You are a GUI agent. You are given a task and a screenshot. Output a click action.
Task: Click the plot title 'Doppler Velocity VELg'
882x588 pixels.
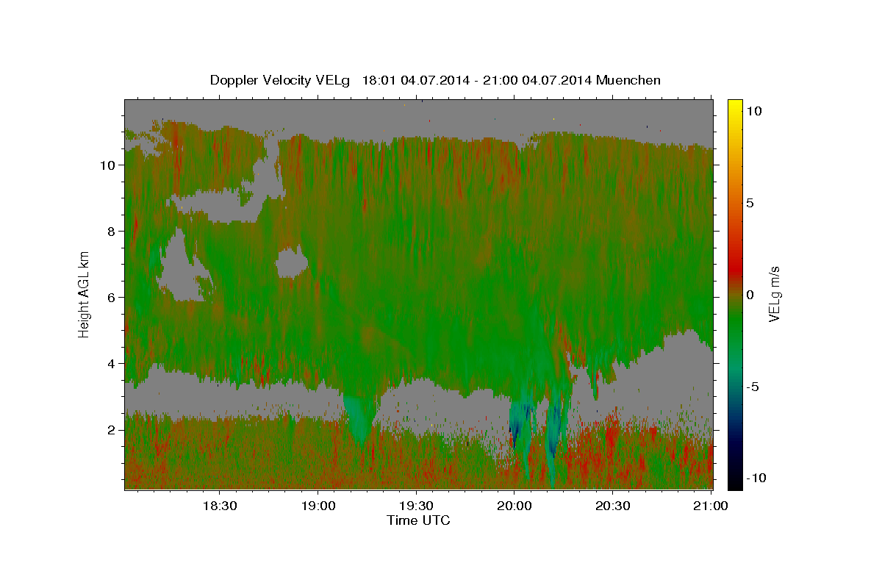pyautogui.click(x=281, y=80)
